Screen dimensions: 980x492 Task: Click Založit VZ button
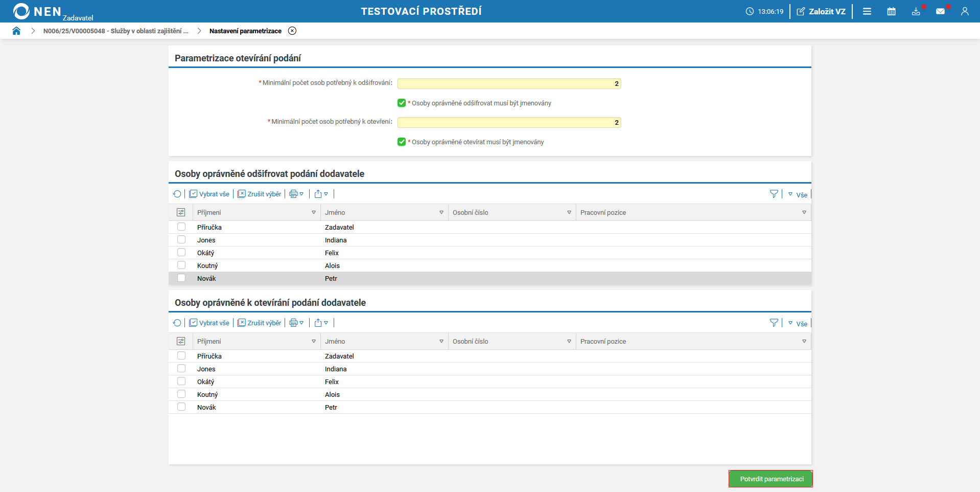point(821,11)
